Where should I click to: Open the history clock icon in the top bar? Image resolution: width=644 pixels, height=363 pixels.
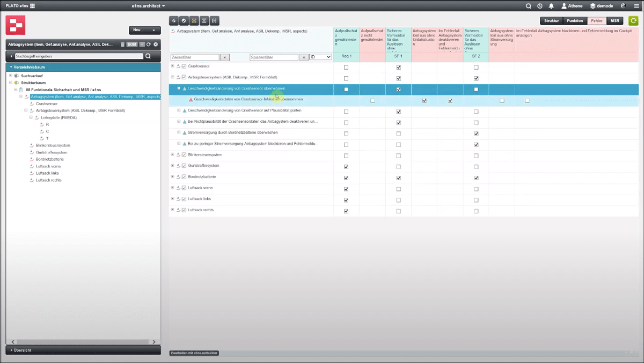tap(540, 6)
